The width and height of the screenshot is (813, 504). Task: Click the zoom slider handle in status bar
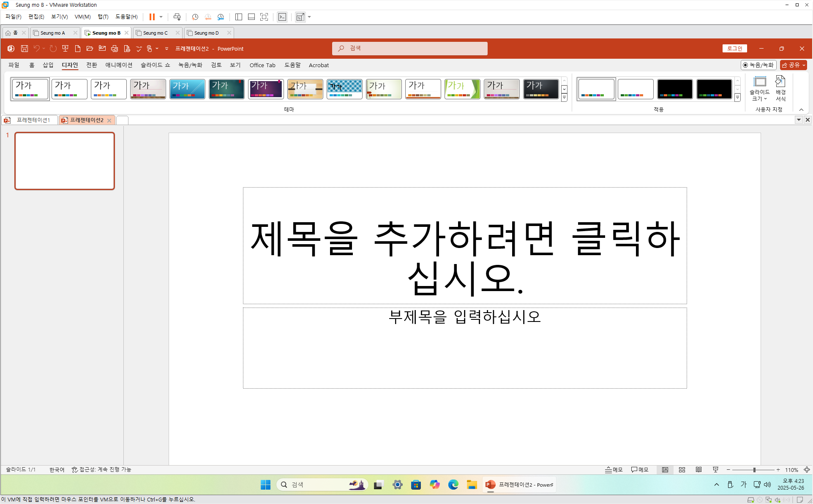pyautogui.click(x=754, y=470)
